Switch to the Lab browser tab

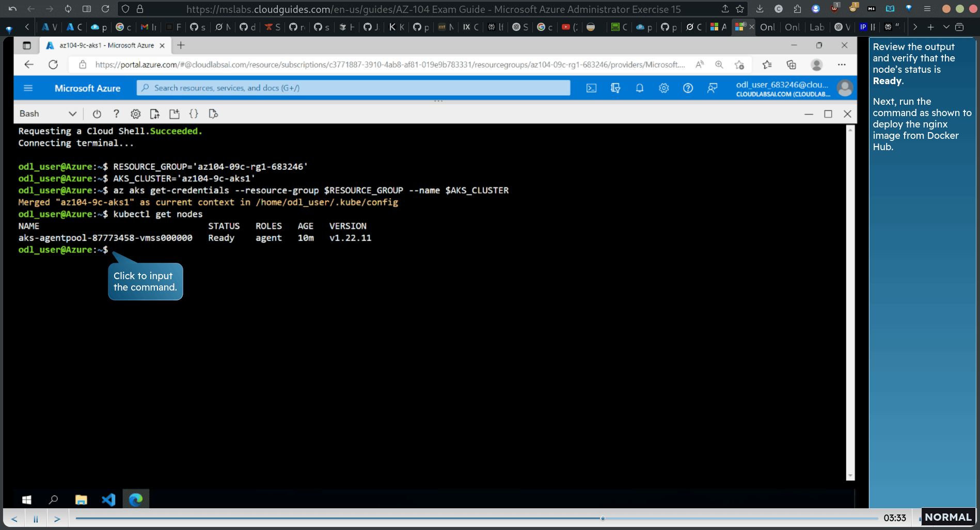(816, 27)
